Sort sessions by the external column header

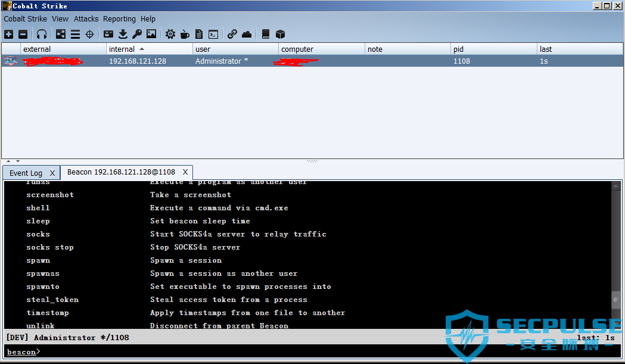(63, 49)
